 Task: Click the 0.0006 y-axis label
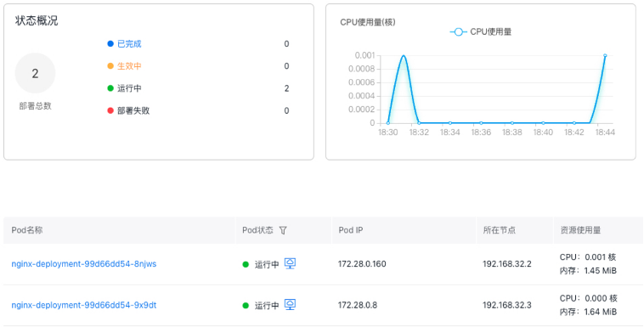362,82
